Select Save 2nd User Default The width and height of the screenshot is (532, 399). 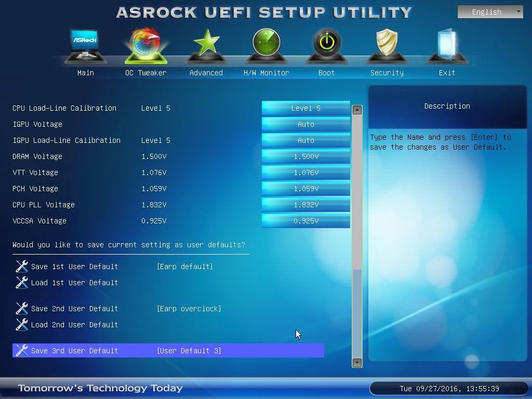[x=74, y=309]
